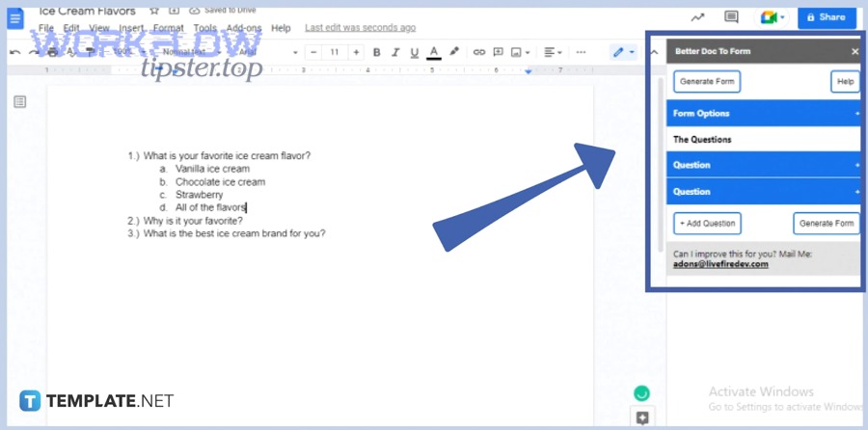Open the View menu
The width and height of the screenshot is (868, 430).
click(99, 28)
